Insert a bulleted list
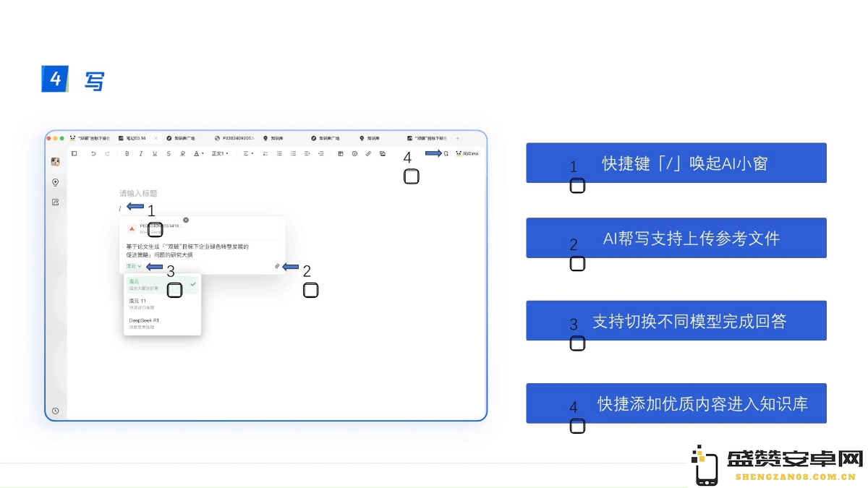The height and width of the screenshot is (488, 868). click(279, 153)
